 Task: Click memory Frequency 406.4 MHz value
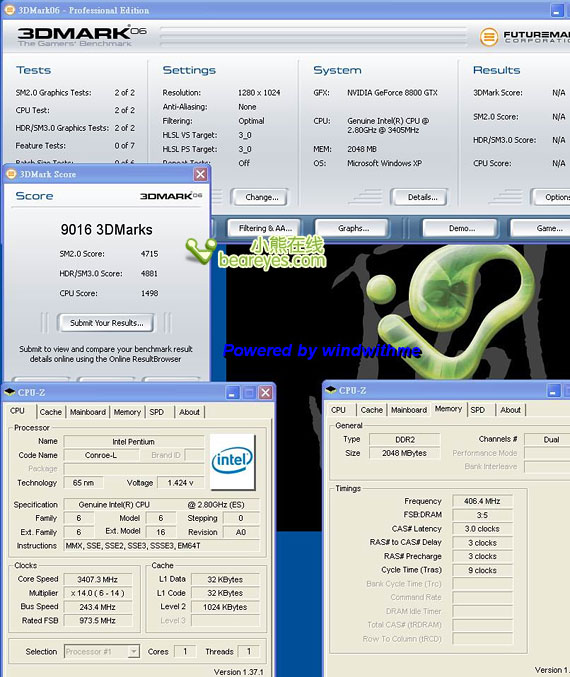482,501
